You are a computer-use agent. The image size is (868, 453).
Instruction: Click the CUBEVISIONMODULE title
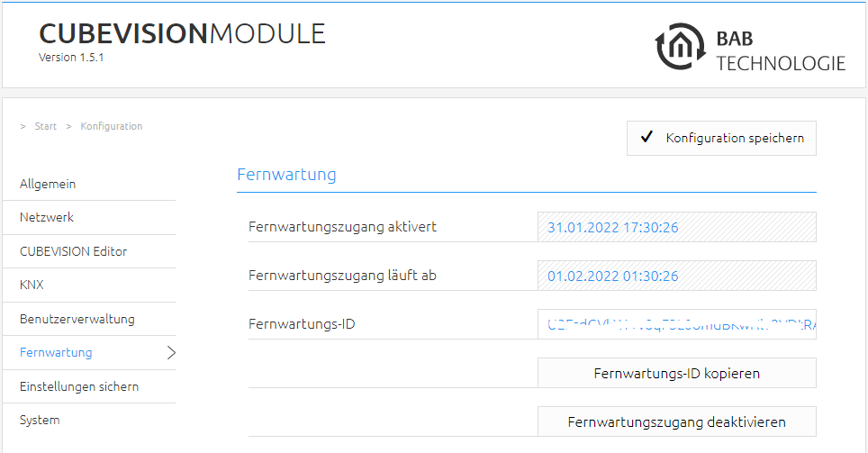[x=182, y=34]
